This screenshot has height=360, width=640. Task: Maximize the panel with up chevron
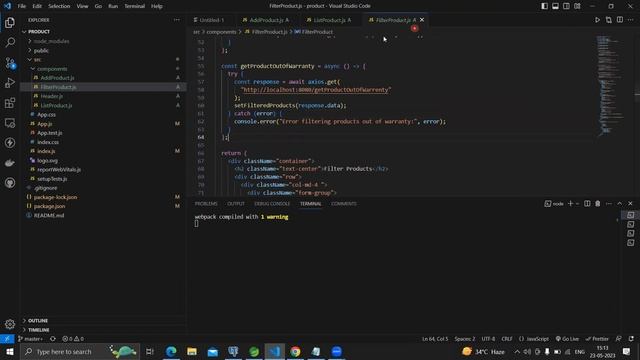pos(620,203)
